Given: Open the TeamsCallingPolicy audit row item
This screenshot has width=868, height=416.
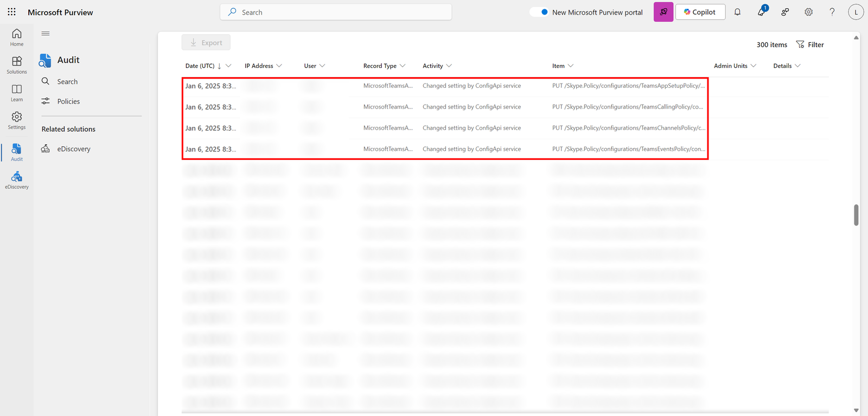Looking at the screenshot, I should coord(628,107).
